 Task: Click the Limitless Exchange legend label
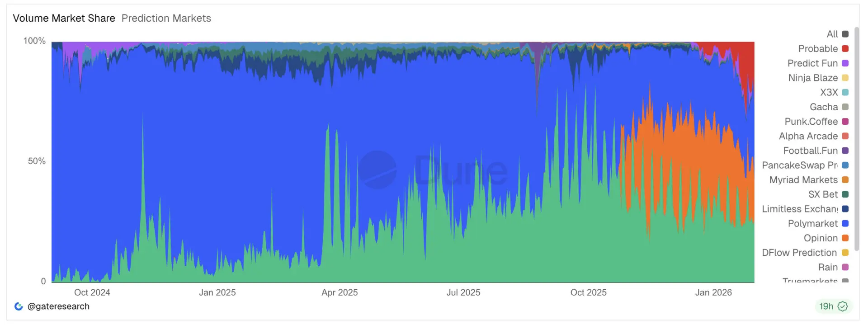(x=800, y=209)
